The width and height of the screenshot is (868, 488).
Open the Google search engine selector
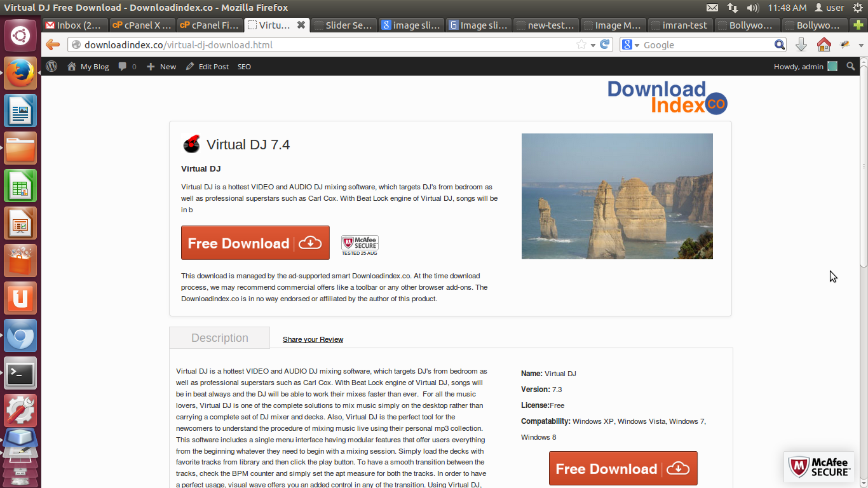(630, 44)
